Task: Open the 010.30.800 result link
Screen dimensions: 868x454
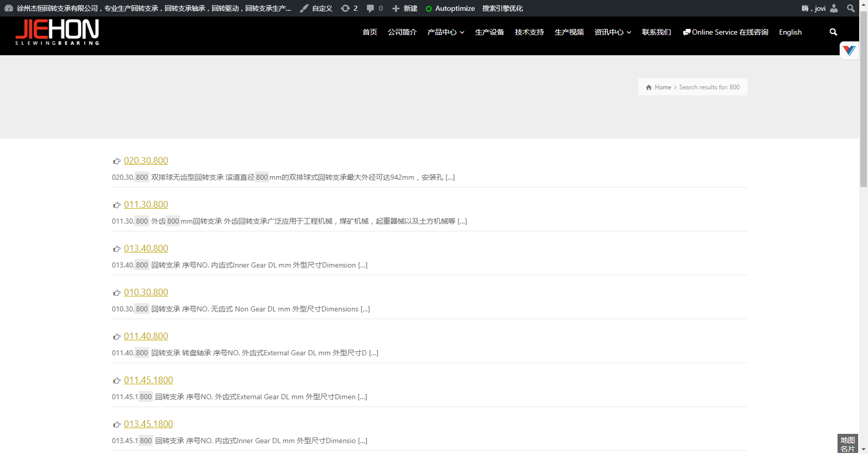Action: (x=146, y=292)
